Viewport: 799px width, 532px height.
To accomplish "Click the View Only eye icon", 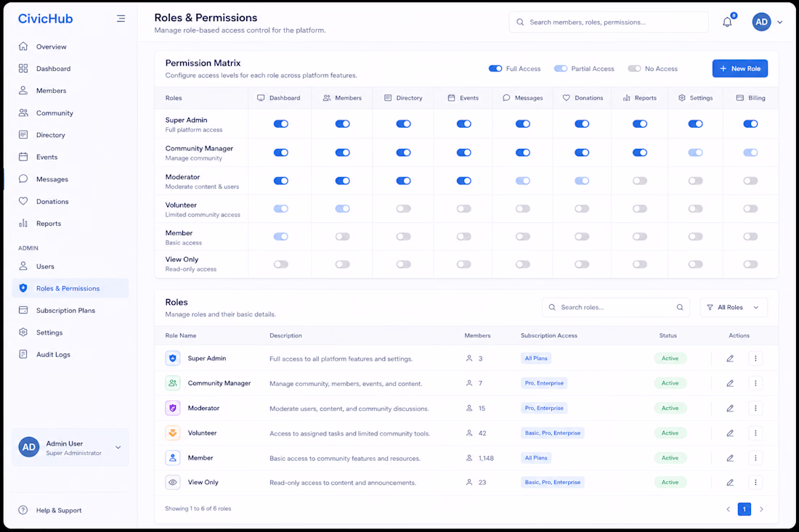I will tap(173, 483).
